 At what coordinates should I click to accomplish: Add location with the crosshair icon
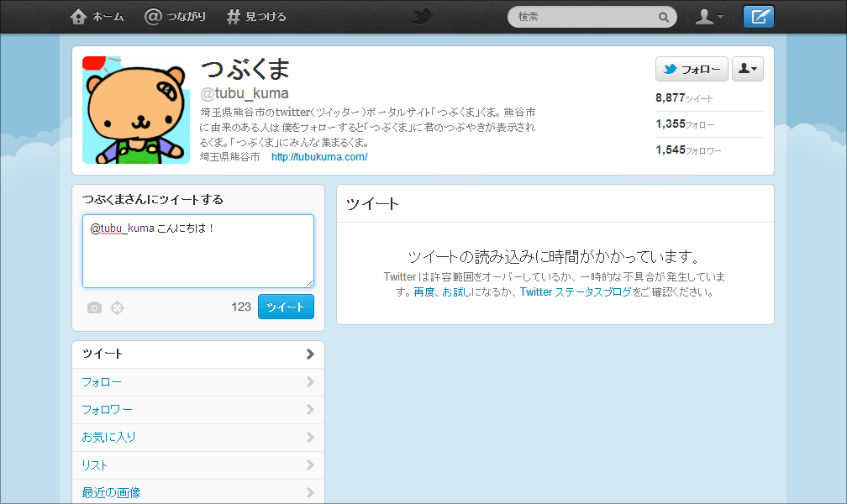click(x=118, y=308)
